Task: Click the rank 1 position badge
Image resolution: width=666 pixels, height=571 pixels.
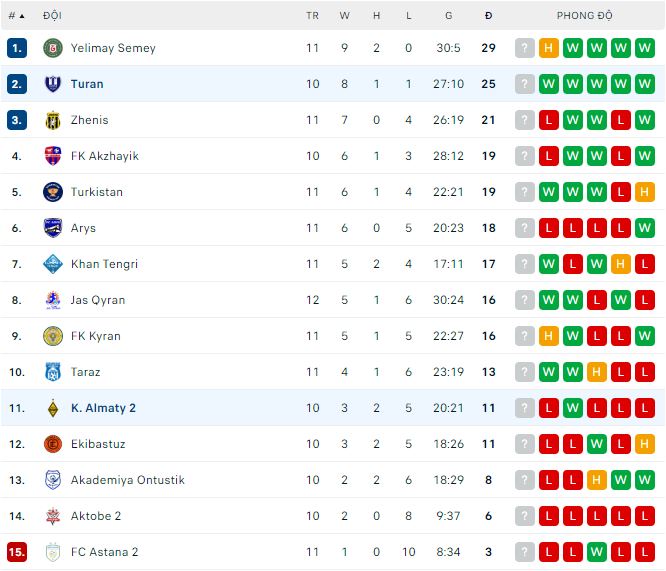Action: [x=16, y=48]
